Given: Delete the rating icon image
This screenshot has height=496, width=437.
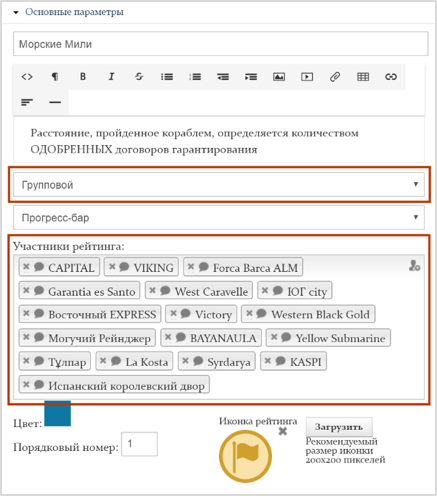Looking at the screenshot, I should (283, 431).
